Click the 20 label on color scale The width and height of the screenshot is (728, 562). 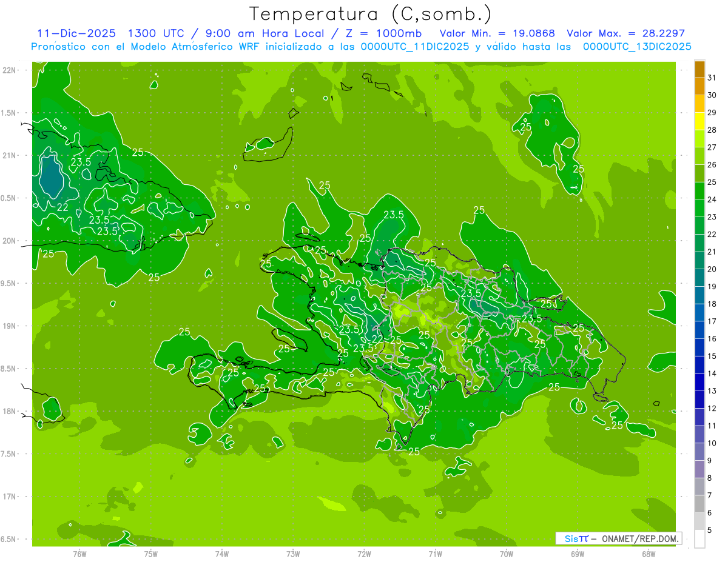tap(712, 269)
